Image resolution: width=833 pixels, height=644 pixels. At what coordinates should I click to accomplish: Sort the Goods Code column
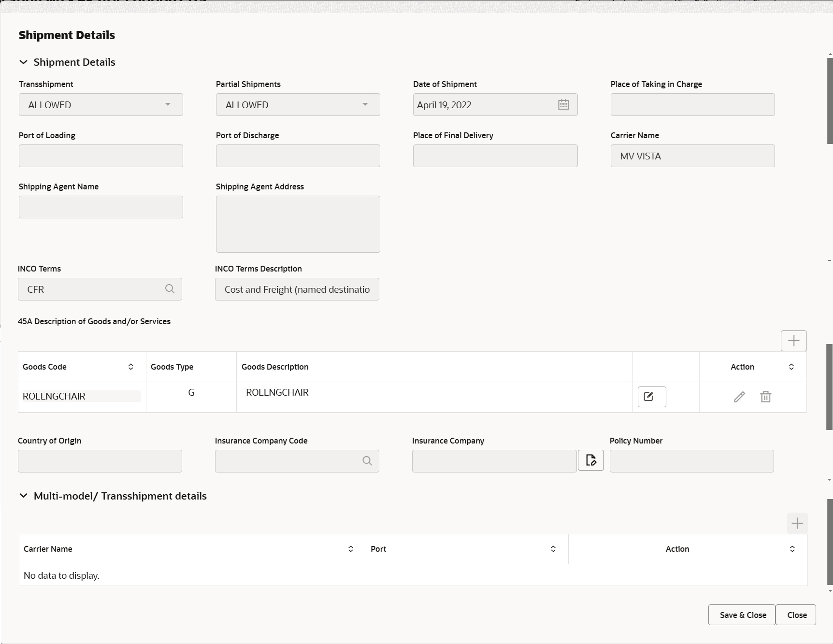(x=130, y=367)
